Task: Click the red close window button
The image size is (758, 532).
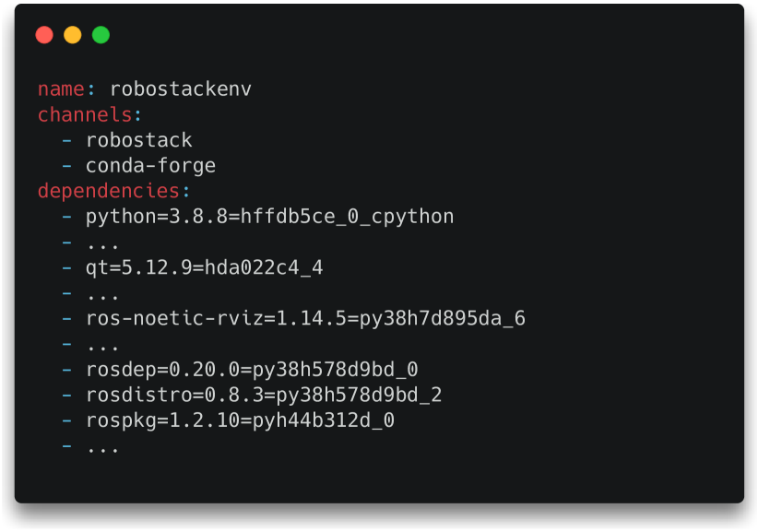Action: tap(44, 35)
